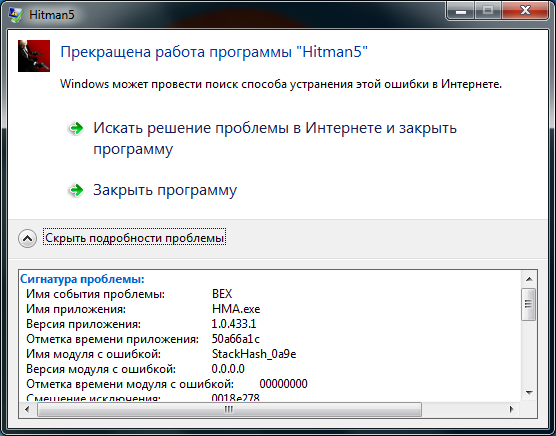
Task: Click horizontal scrollbar thumb in details box
Action: point(229,409)
